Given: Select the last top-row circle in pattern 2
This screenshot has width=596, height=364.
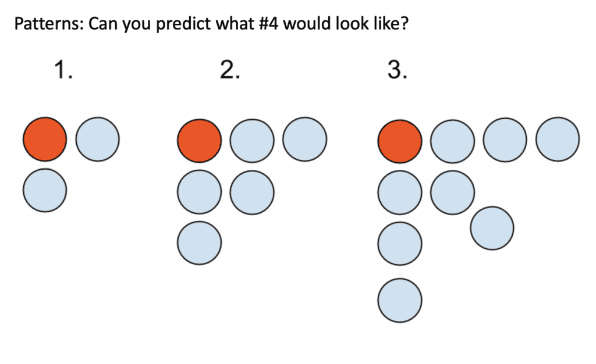Looking at the screenshot, I should coord(304,139).
